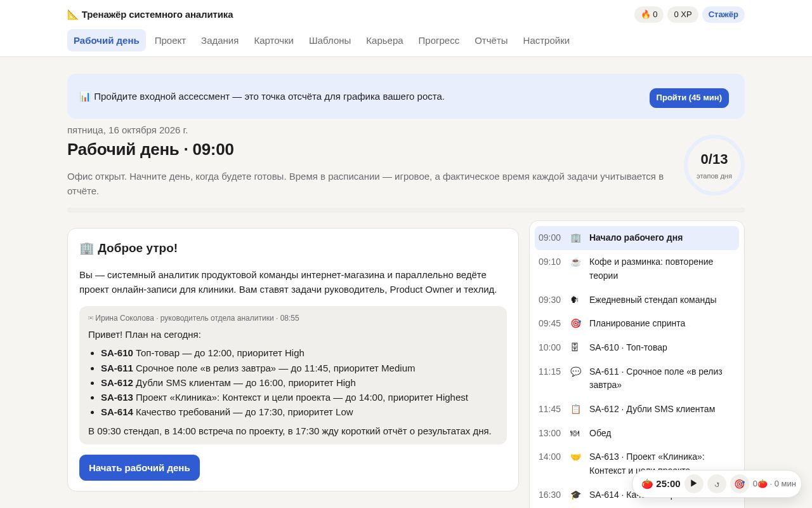The image size is (812, 508).
Task: Click «SA-610 · Топ-товар» in the schedule
Action: click(637, 347)
